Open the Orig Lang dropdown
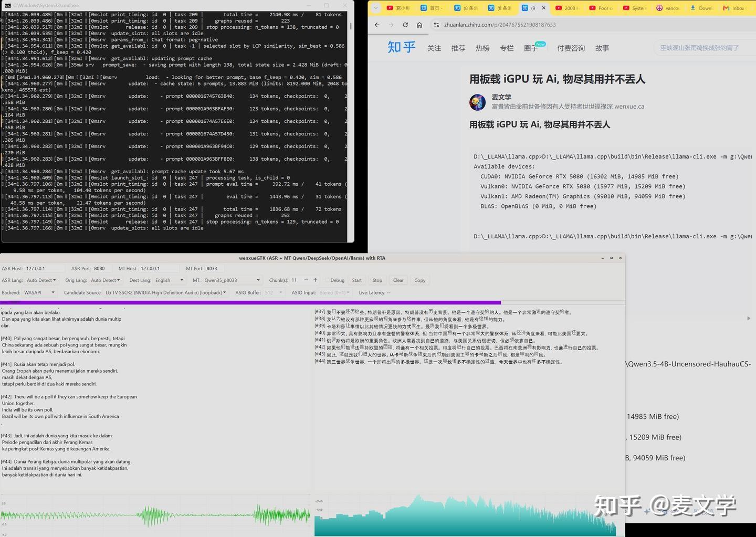 click(x=105, y=280)
